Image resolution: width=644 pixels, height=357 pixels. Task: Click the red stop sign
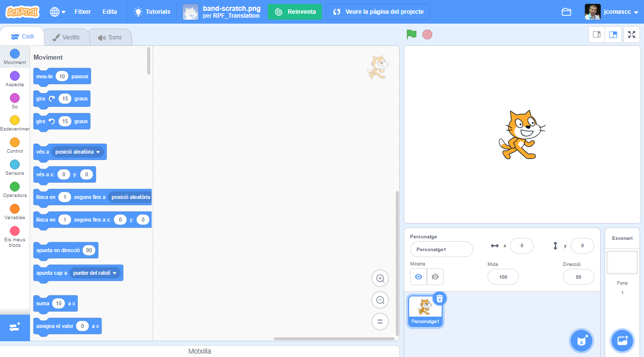[427, 34]
